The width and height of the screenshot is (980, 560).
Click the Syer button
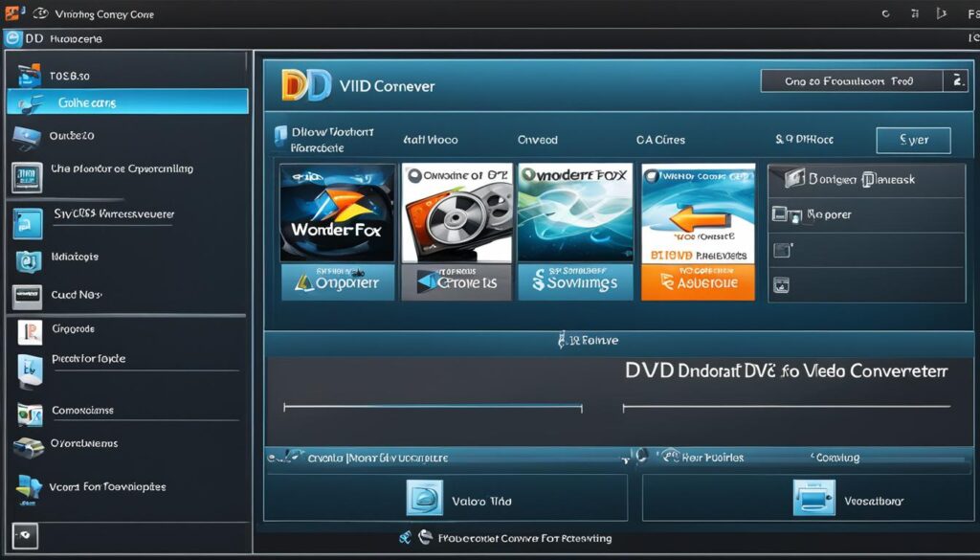point(913,141)
